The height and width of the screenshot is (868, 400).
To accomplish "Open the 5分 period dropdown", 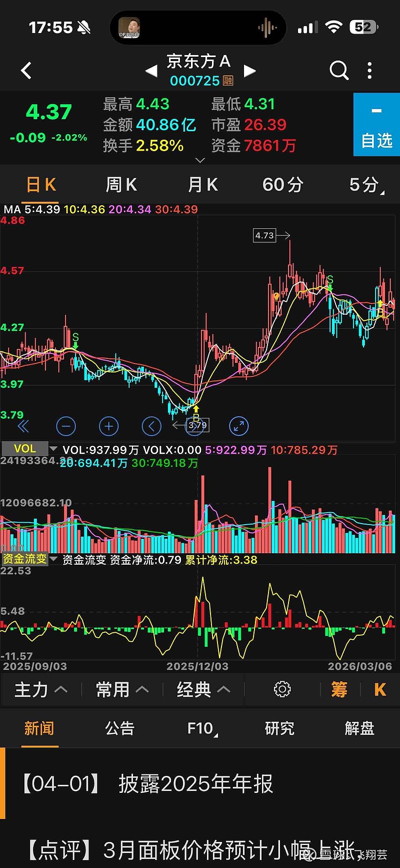I will tap(366, 185).
